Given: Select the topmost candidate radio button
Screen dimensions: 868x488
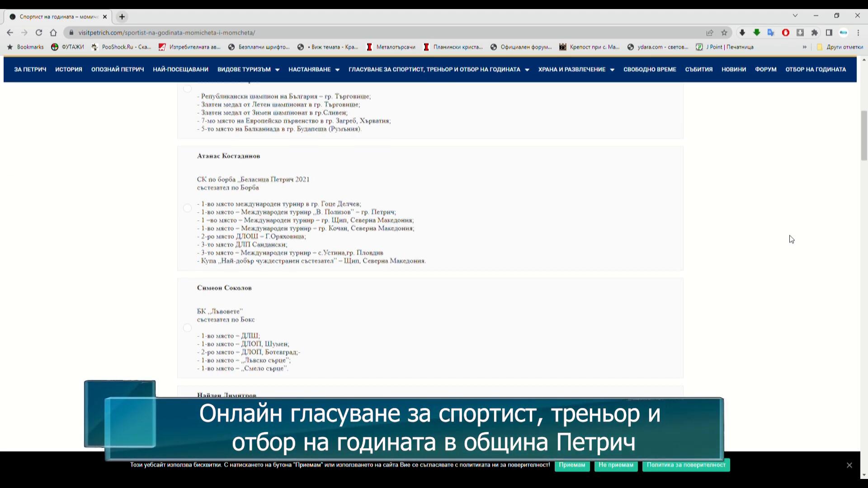Looking at the screenshot, I should (187, 89).
